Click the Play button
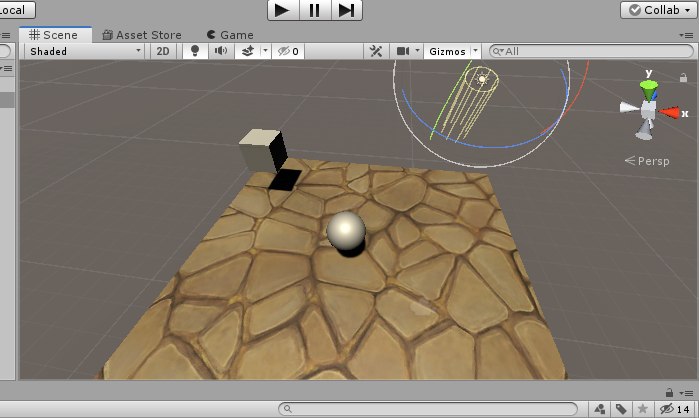Image resolution: width=699 pixels, height=418 pixels. pos(283,10)
